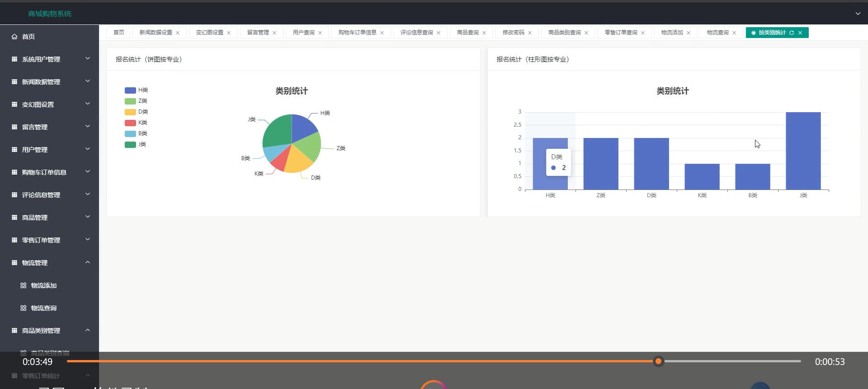Click the grid icon of 物流管理
The width and height of the screenshot is (868, 389).
pos(14,263)
